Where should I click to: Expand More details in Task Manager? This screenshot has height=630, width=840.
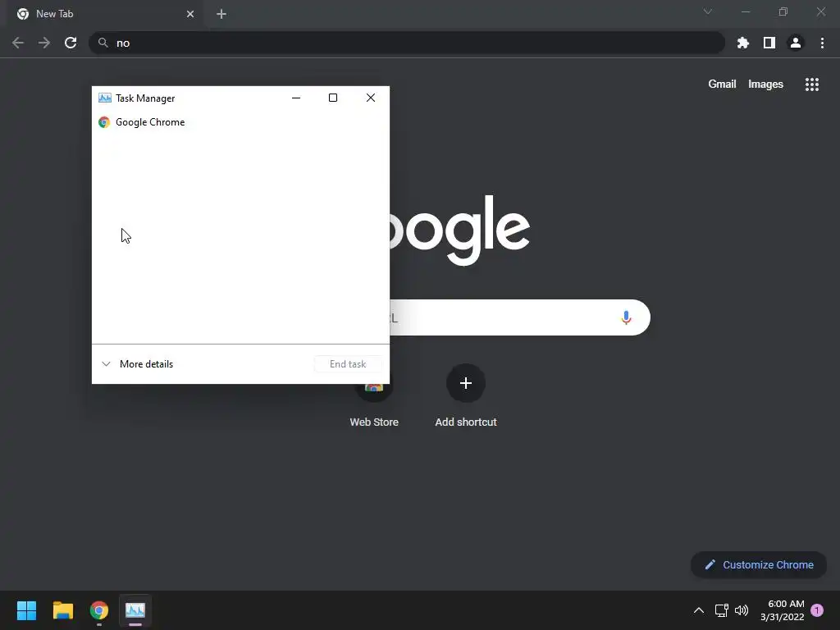pyautogui.click(x=137, y=364)
